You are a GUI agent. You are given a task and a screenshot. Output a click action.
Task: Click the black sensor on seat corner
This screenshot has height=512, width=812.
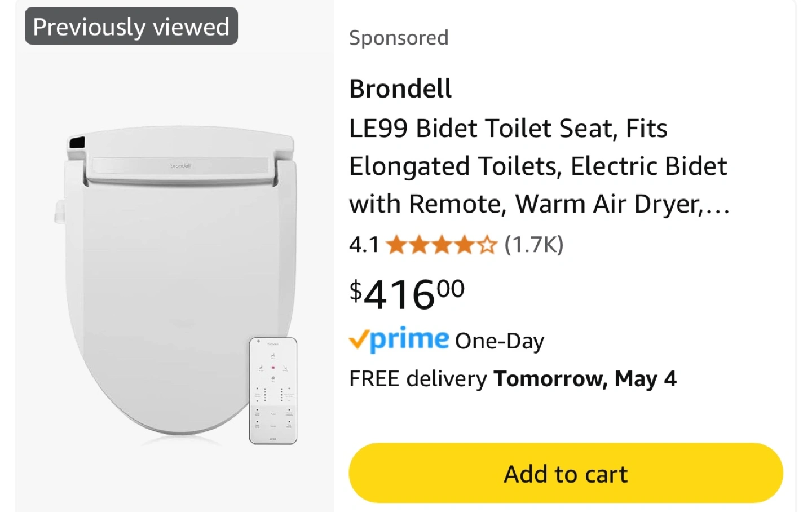[x=76, y=143]
